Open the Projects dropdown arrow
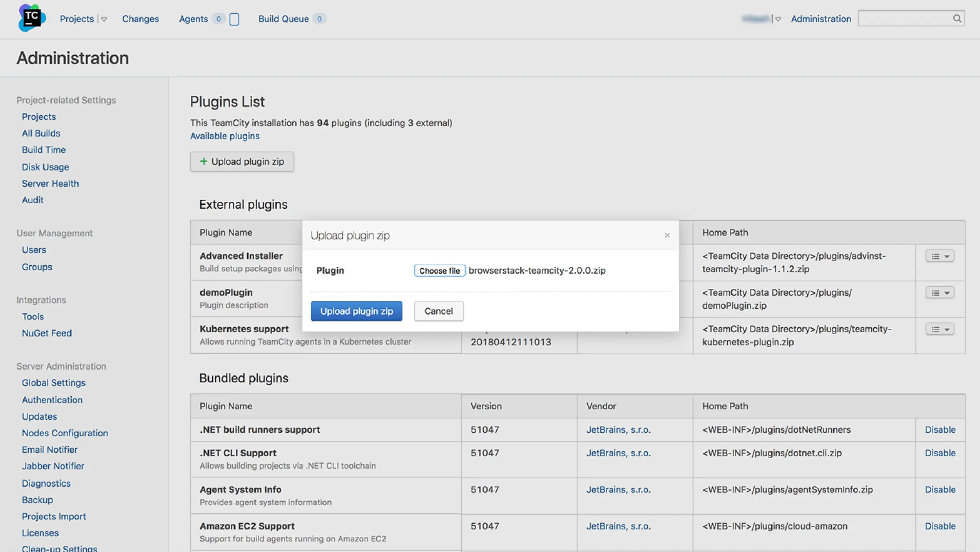Viewport: 980px width, 552px height. pyautogui.click(x=104, y=19)
